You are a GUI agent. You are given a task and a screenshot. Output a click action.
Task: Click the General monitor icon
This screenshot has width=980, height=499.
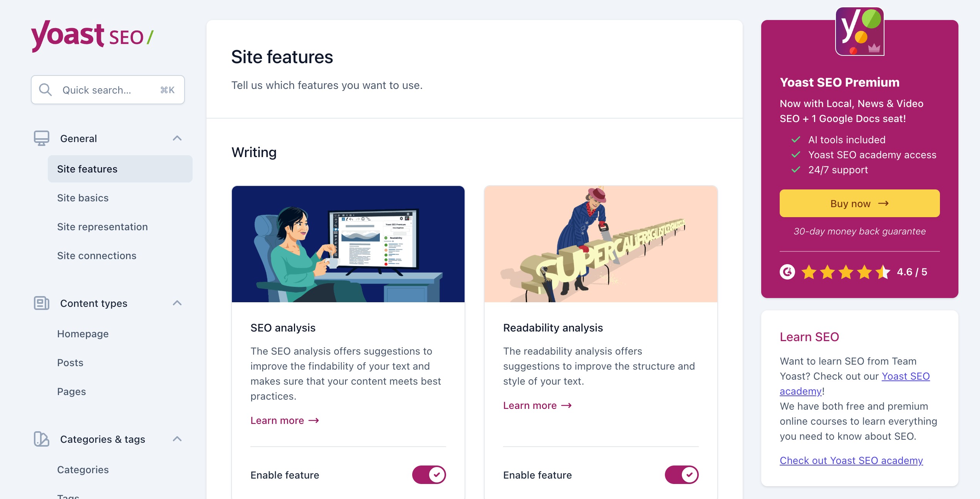point(41,138)
